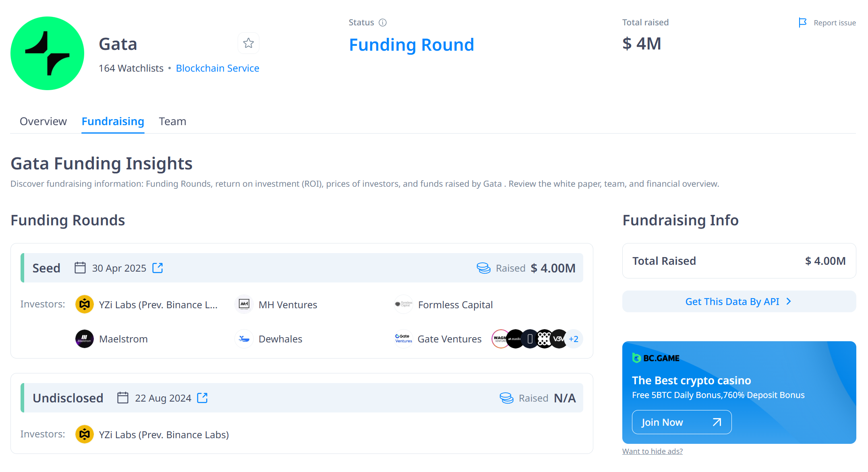Click the YZi Labs logo in Seed round
The height and width of the screenshot is (472, 868).
point(85,305)
